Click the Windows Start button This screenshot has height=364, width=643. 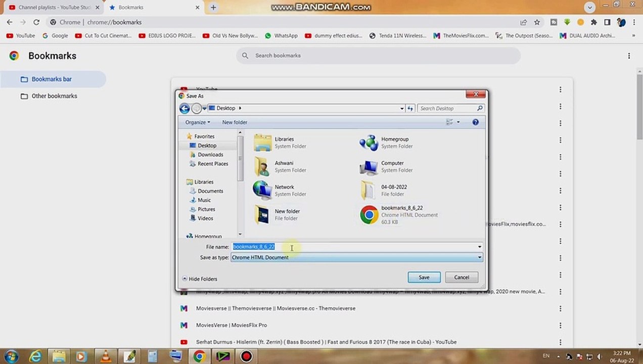pos(11,356)
